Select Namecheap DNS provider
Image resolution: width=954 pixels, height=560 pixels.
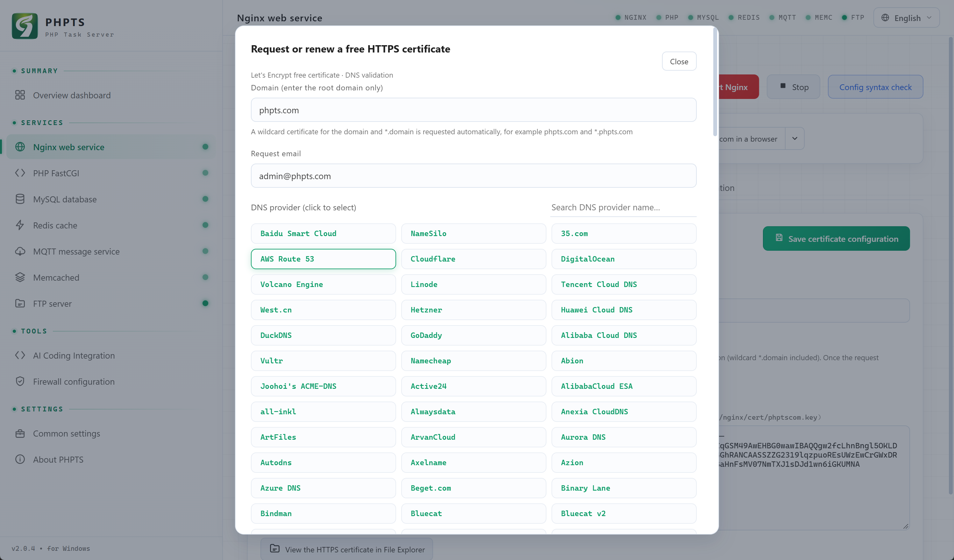tap(473, 360)
